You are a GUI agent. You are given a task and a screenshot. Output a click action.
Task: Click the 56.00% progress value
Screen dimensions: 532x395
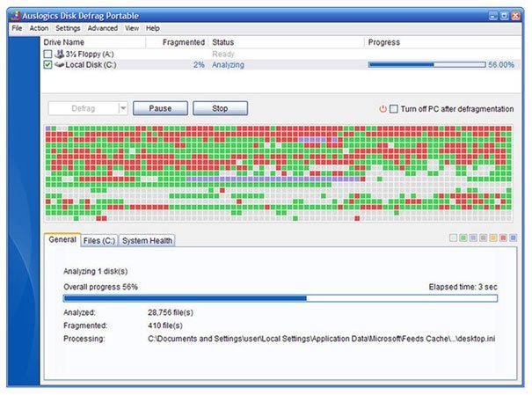pos(501,64)
